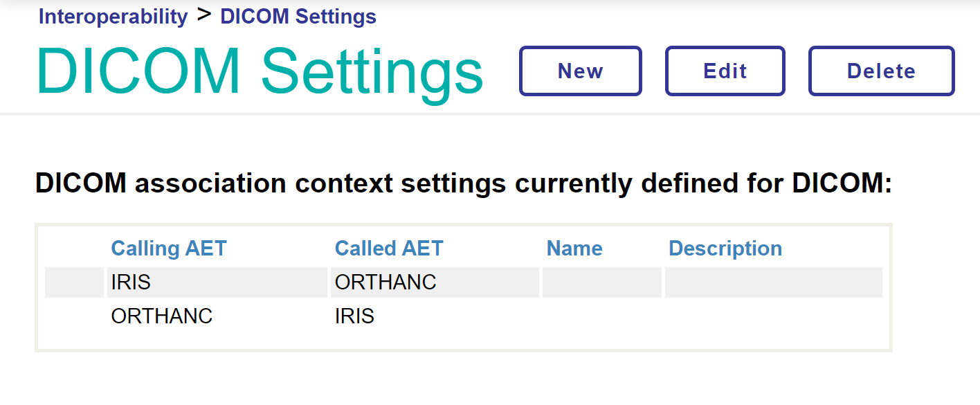Click the large DICOM Settings page title
This screenshot has height=405, width=980.
tap(260, 71)
